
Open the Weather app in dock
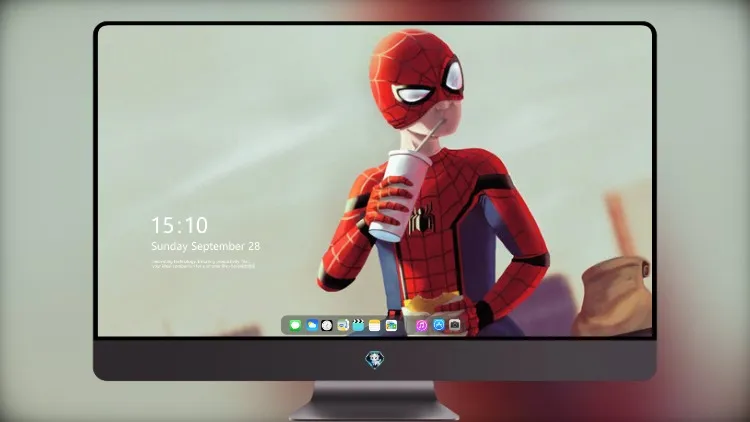coord(312,325)
